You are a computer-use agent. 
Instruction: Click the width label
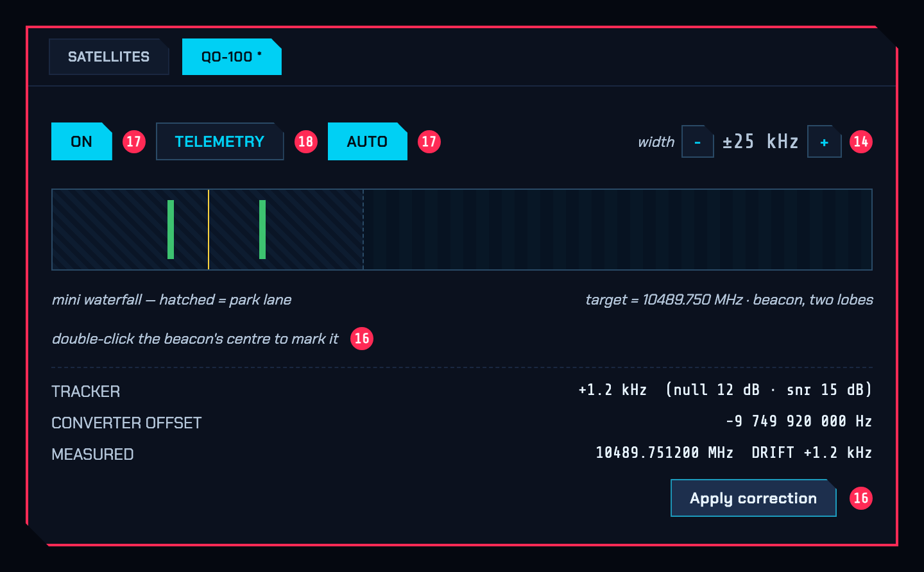tap(656, 142)
